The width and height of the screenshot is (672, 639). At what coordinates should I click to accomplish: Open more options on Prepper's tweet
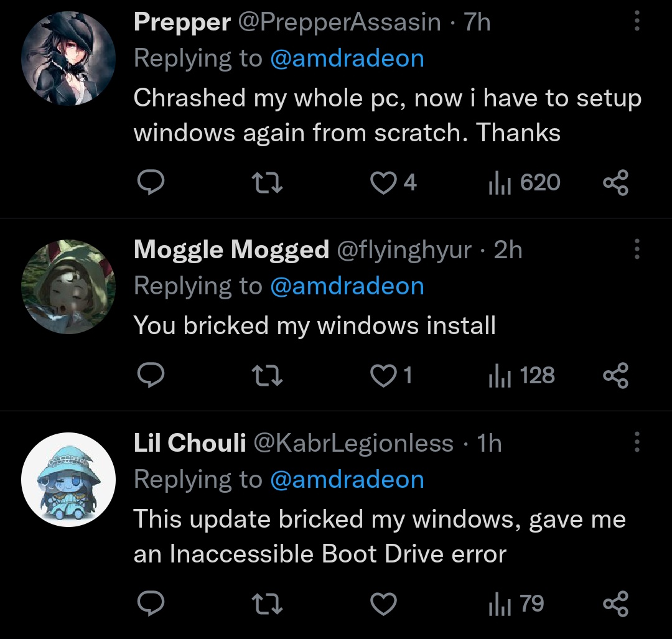coord(637,23)
